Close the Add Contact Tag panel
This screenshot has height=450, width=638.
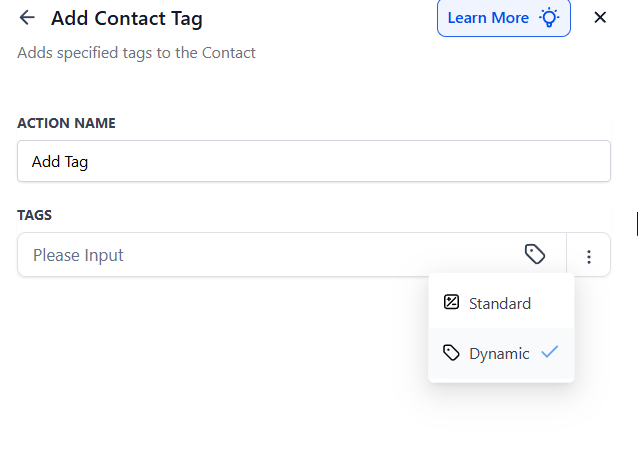point(600,18)
